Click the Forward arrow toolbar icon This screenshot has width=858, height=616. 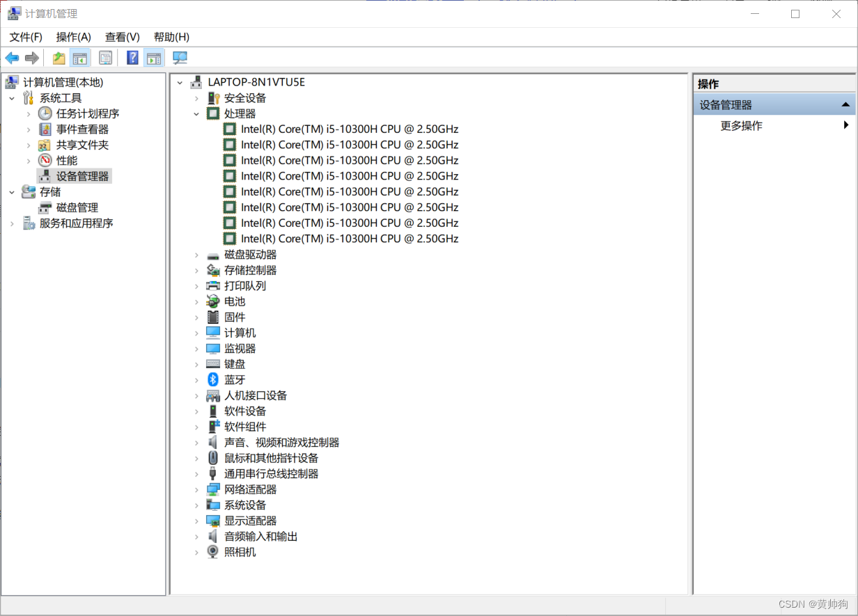pyautogui.click(x=31, y=58)
